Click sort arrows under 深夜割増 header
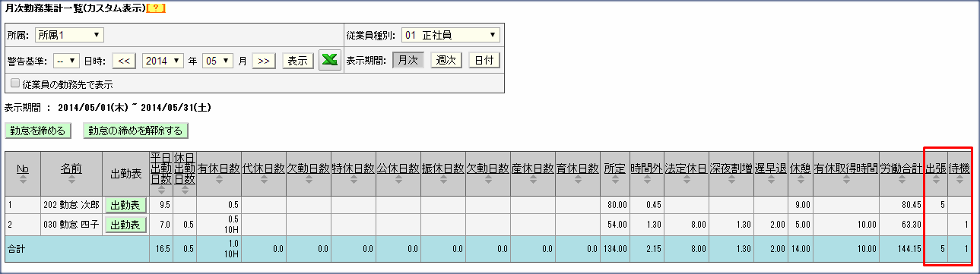980x274 pixels. pyautogui.click(x=731, y=180)
